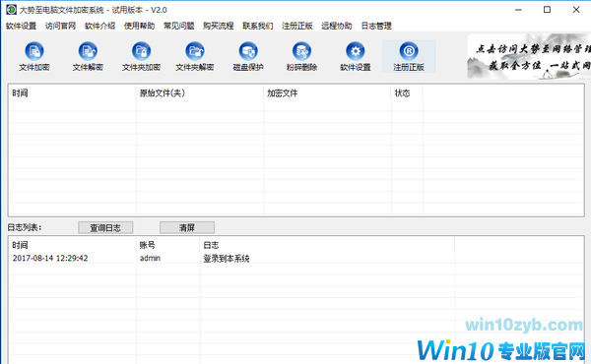591x364 pixels.
Task: Close the encryption software window
Action: pos(576,10)
